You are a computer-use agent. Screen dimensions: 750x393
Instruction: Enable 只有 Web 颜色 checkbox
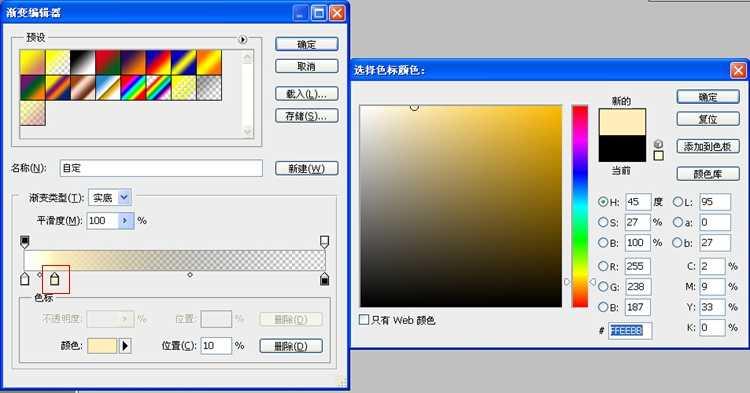coord(364,320)
